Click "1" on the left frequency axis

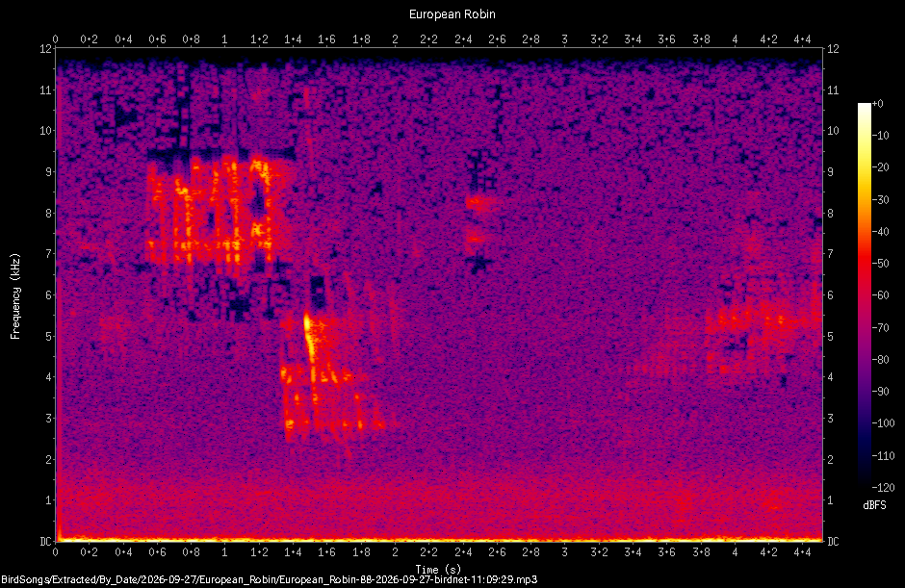pyautogui.click(x=49, y=500)
